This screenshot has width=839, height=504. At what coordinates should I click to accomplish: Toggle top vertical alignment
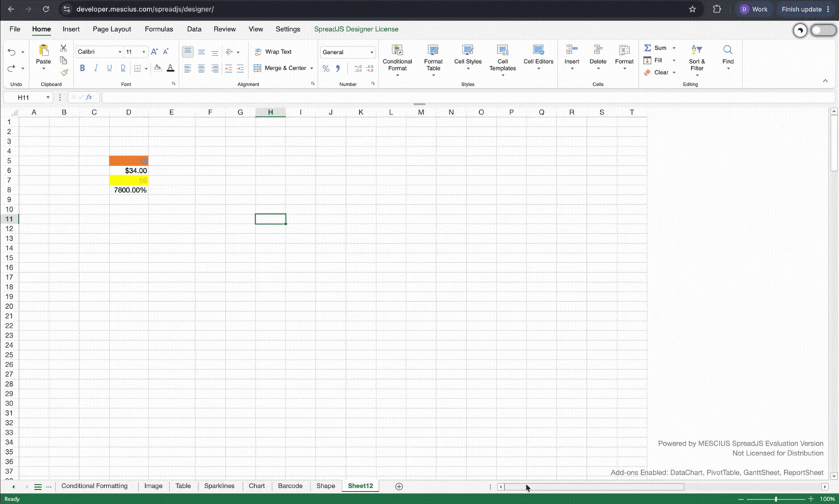[x=188, y=52]
